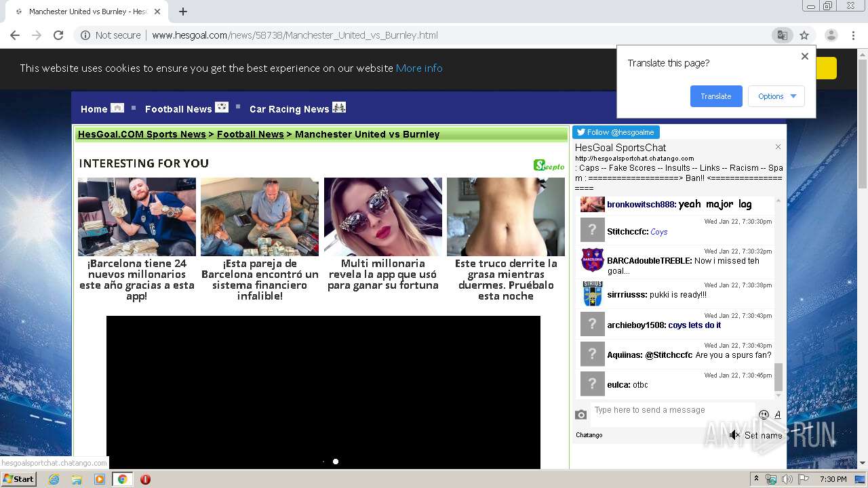The height and width of the screenshot is (488, 868).
Task: Open the Barcelona 24 millionaires ad thumbnail
Action: pyautogui.click(x=137, y=217)
